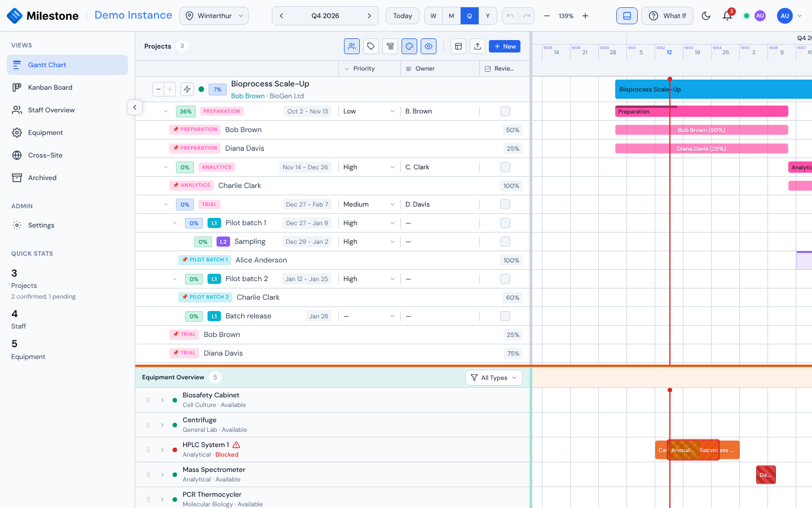Switch timeline to Week view
This screenshot has height=508, width=812.
tap(433, 16)
